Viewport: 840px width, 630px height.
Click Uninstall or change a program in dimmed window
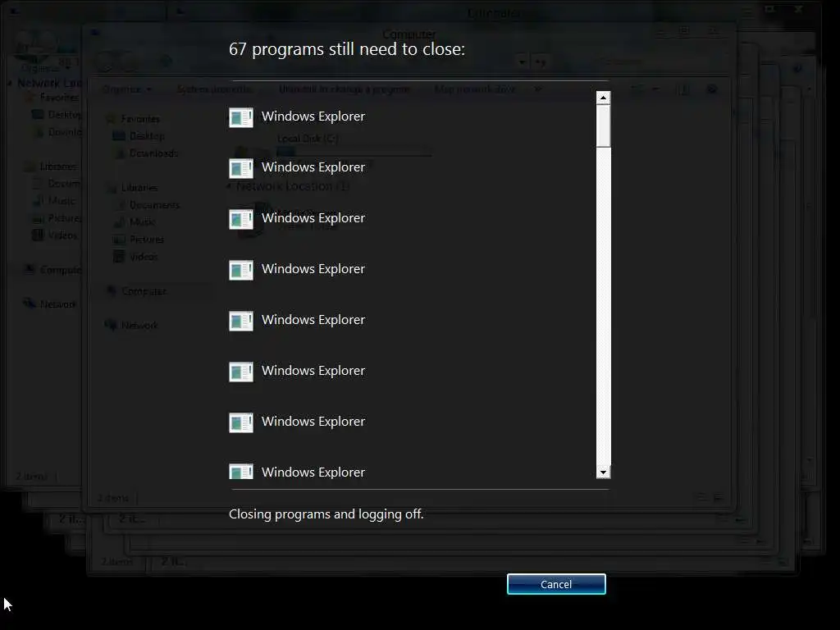coord(345,89)
